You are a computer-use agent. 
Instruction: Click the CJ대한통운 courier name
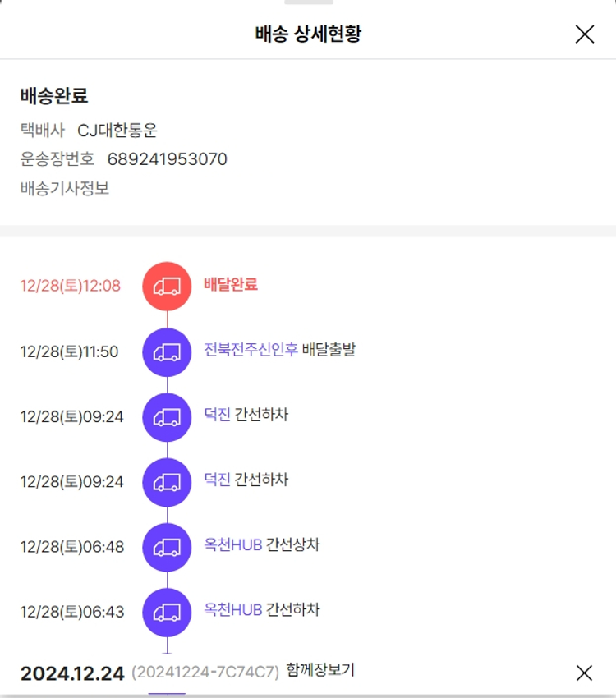(x=117, y=130)
